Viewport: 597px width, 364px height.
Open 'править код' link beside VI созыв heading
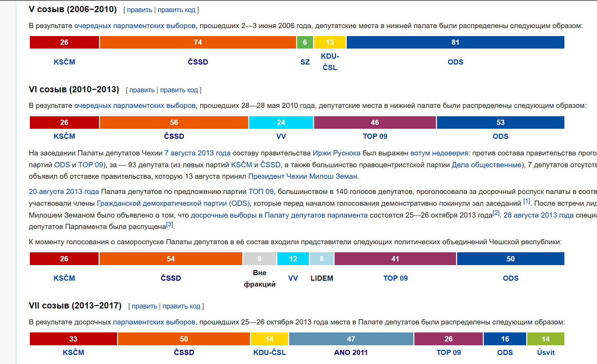pos(179,90)
